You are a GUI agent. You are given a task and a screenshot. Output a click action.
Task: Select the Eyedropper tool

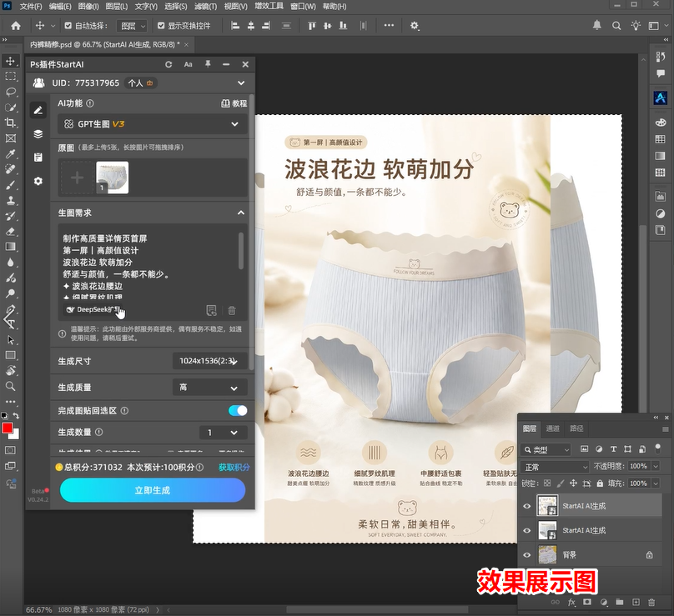click(x=10, y=153)
